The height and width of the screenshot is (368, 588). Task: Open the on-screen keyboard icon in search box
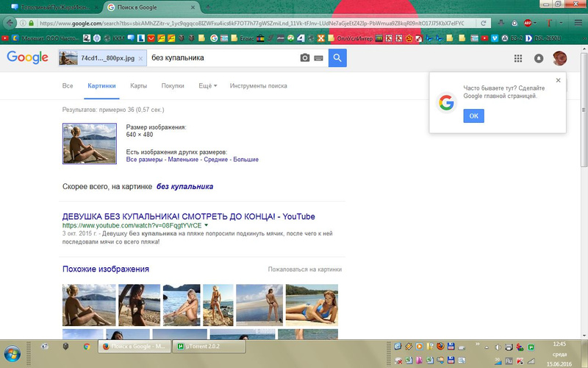pos(318,58)
